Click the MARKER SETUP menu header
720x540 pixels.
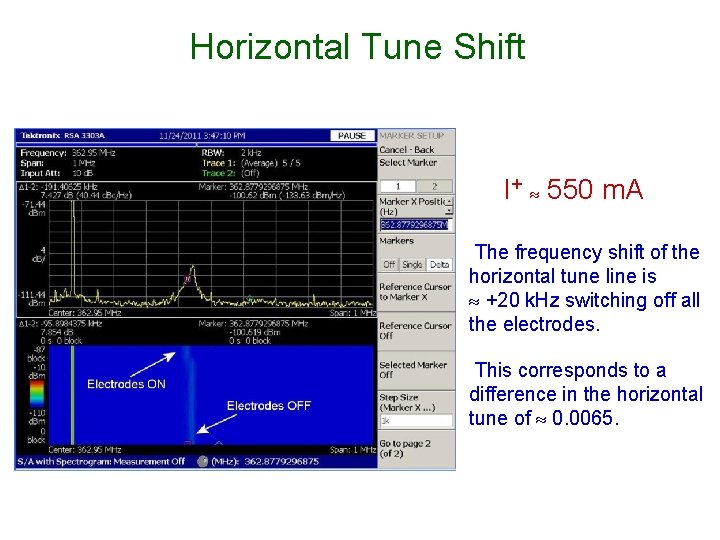411,136
